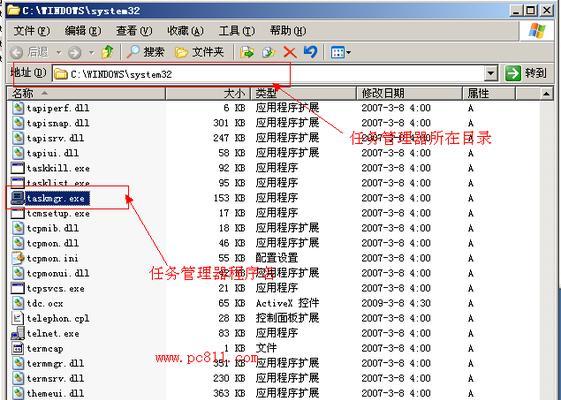Sort by the Size (大小) column header
Viewport: 561px width, 400px height.
pos(208,94)
